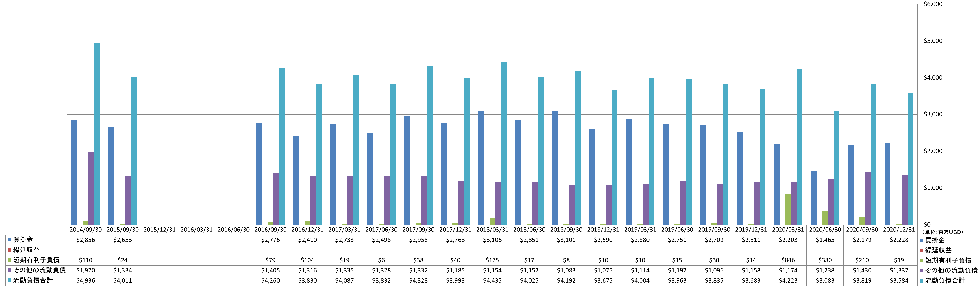
Task: Select the 2015/12/31 date column header
Action: pos(159,230)
